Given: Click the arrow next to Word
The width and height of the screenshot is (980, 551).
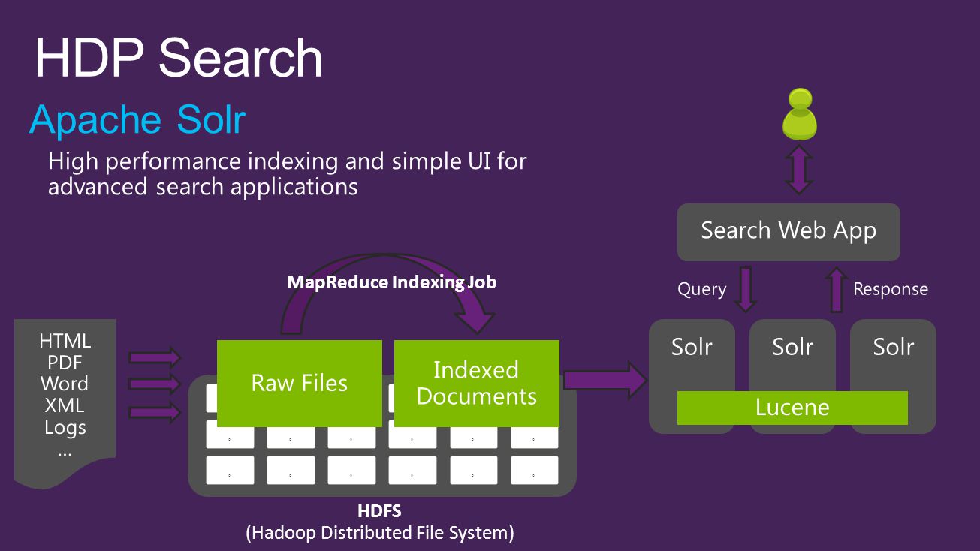Looking at the screenshot, I should pyautogui.click(x=155, y=384).
